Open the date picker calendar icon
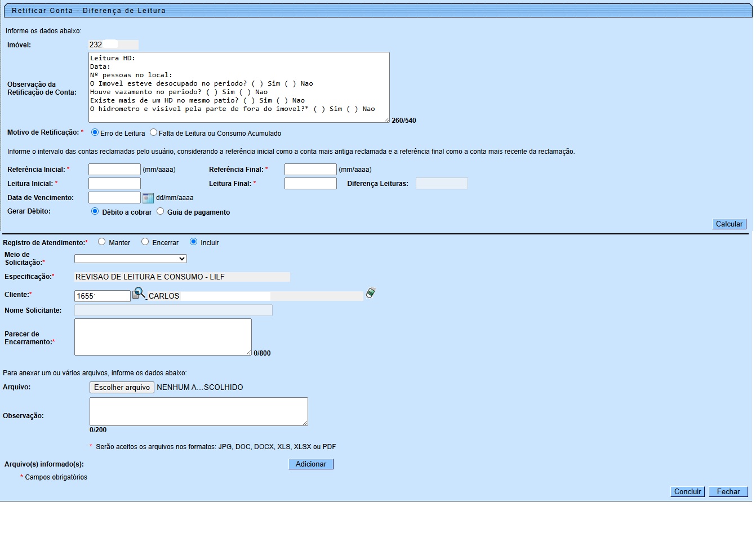The image size is (756, 546). [148, 198]
